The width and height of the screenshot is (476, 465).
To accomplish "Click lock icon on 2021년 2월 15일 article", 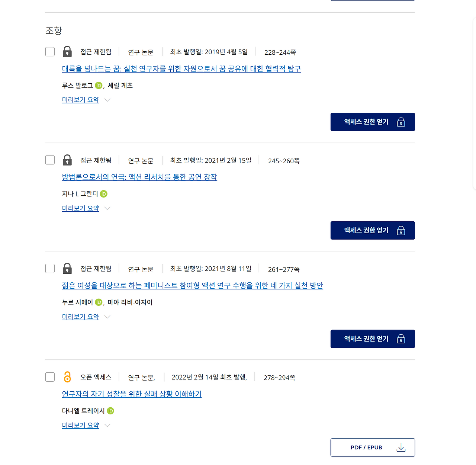I will (x=67, y=160).
